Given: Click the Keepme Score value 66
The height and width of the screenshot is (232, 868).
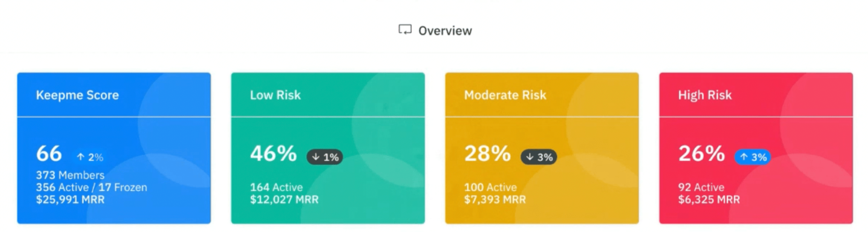Looking at the screenshot, I should [49, 154].
